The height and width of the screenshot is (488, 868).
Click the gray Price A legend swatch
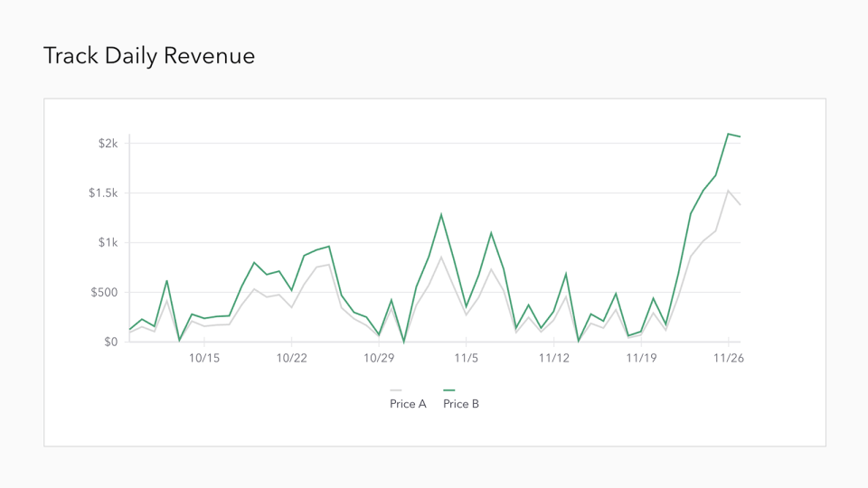pyautogui.click(x=396, y=390)
